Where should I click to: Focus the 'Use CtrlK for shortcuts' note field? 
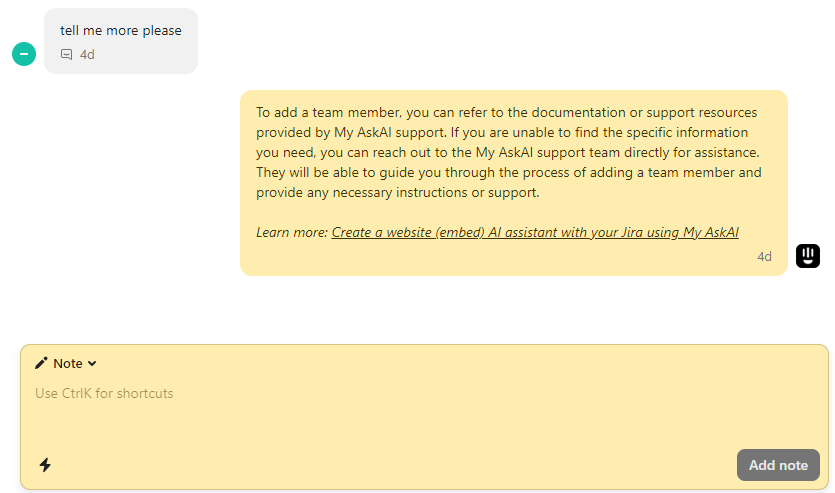pos(104,393)
